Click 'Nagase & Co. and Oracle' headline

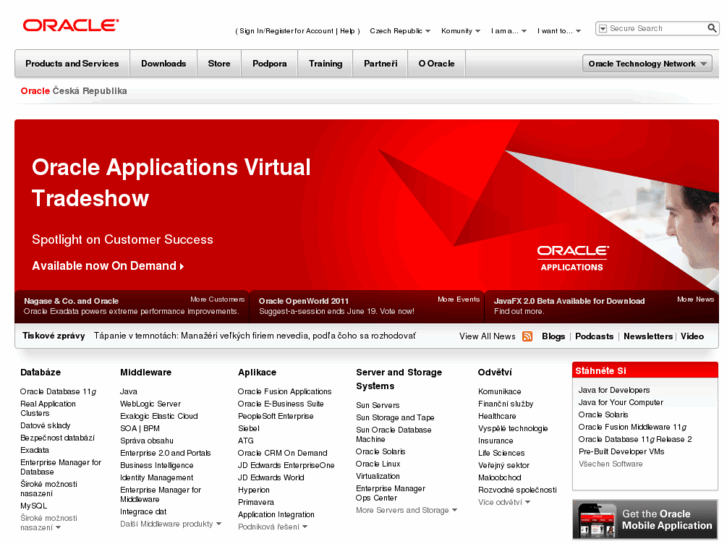(71, 301)
